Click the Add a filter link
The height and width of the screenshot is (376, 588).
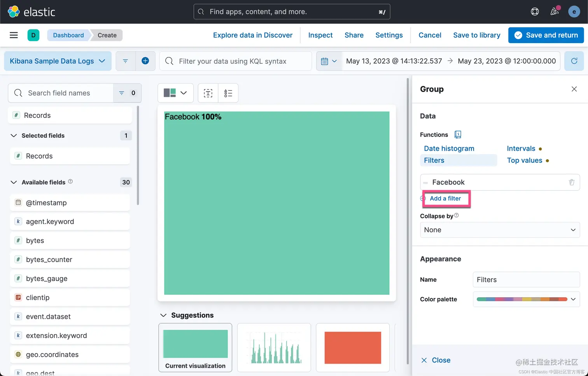pos(445,198)
